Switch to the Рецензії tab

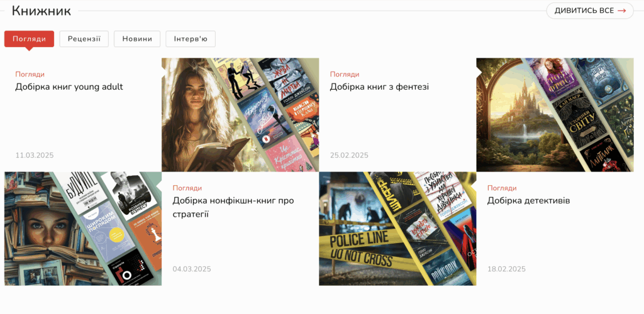(x=84, y=39)
